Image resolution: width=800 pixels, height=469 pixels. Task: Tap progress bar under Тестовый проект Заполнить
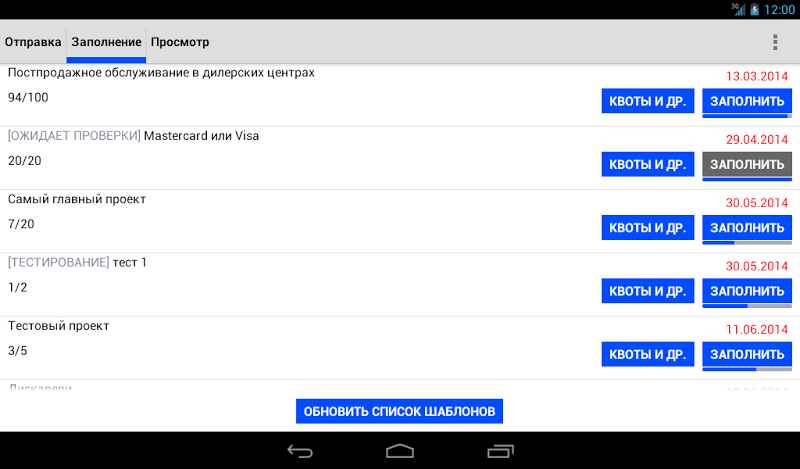[x=747, y=369]
